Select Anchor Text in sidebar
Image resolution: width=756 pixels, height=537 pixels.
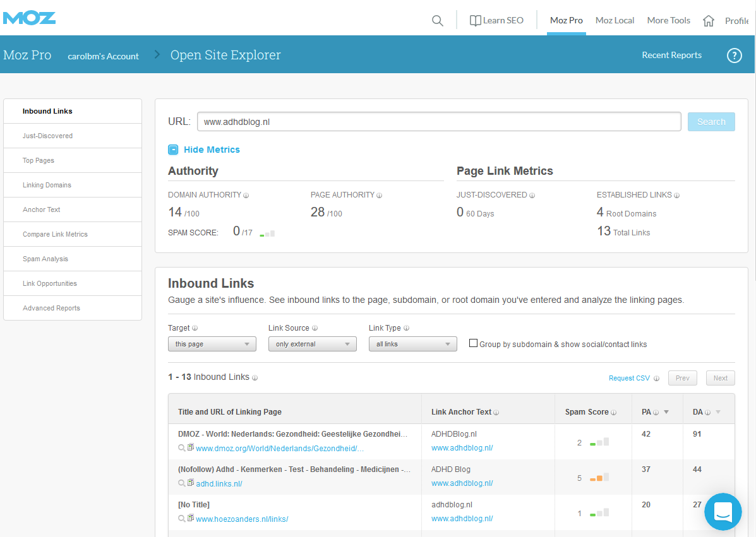pyautogui.click(x=73, y=209)
